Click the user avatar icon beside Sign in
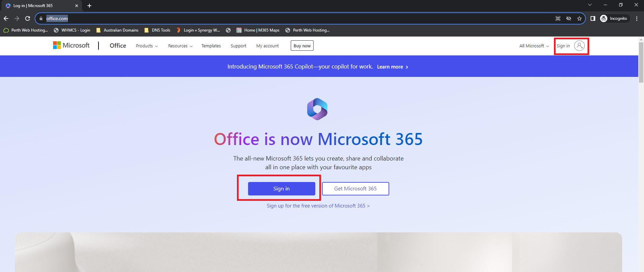The width and height of the screenshot is (644, 272). tap(579, 46)
